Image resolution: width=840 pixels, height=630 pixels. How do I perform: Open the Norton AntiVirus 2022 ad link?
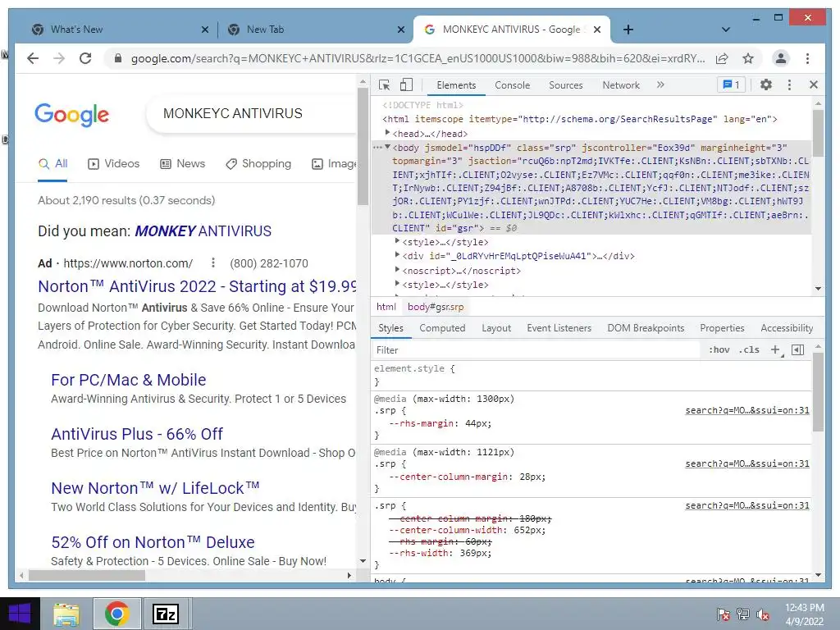click(197, 286)
